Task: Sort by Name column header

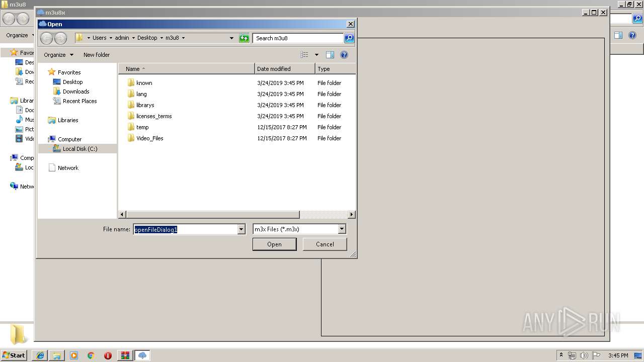Action: click(187, 69)
